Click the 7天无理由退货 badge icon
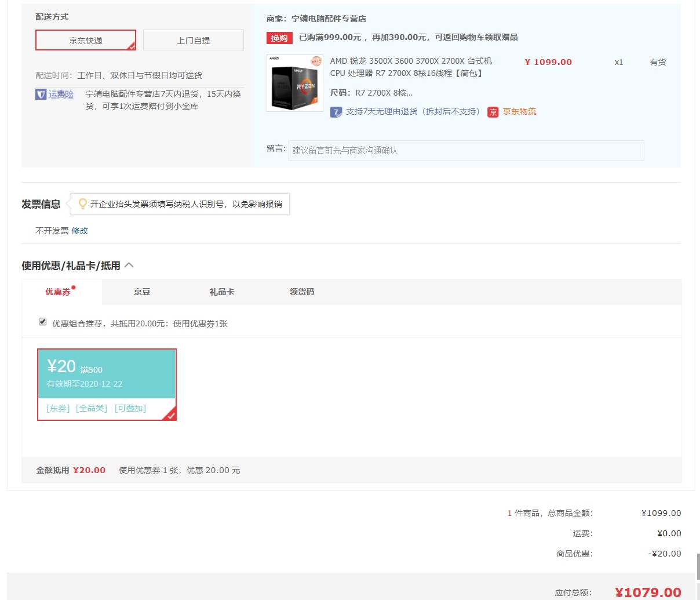This screenshot has height=600, width=700. tap(336, 112)
